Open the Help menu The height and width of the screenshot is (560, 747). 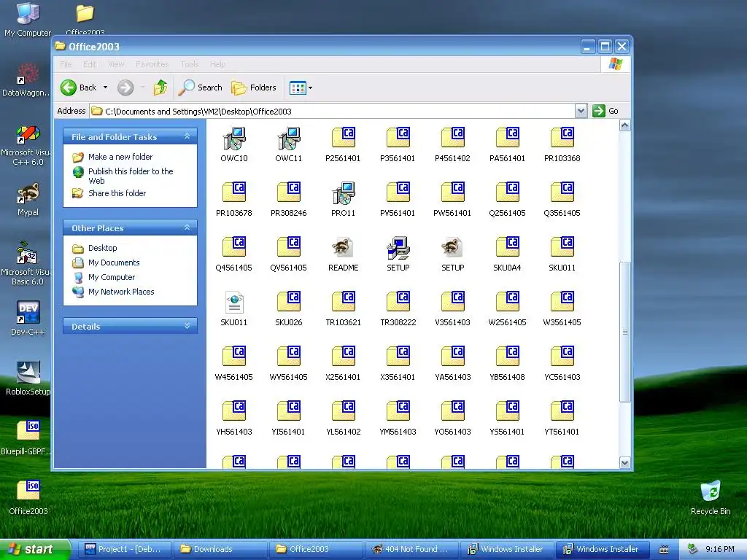click(217, 64)
